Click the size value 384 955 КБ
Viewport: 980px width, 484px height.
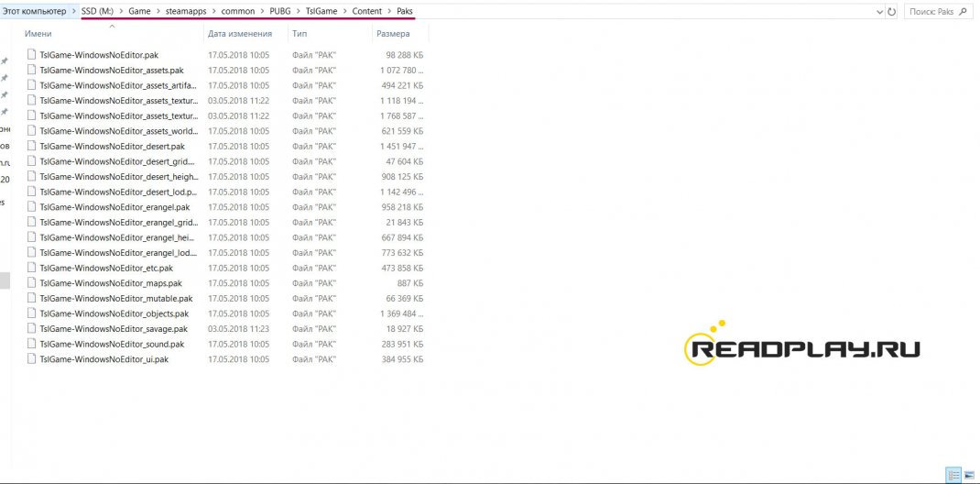pyautogui.click(x=402, y=359)
